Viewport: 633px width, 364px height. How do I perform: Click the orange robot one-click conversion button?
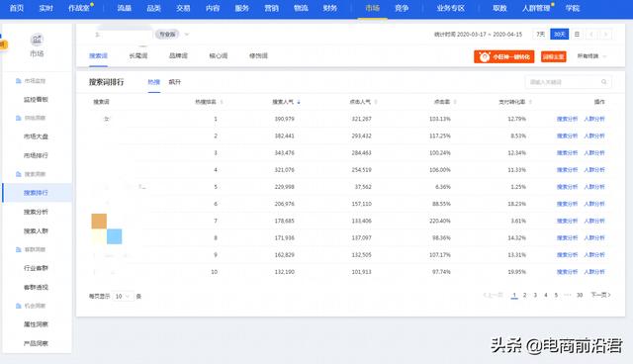coord(503,56)
